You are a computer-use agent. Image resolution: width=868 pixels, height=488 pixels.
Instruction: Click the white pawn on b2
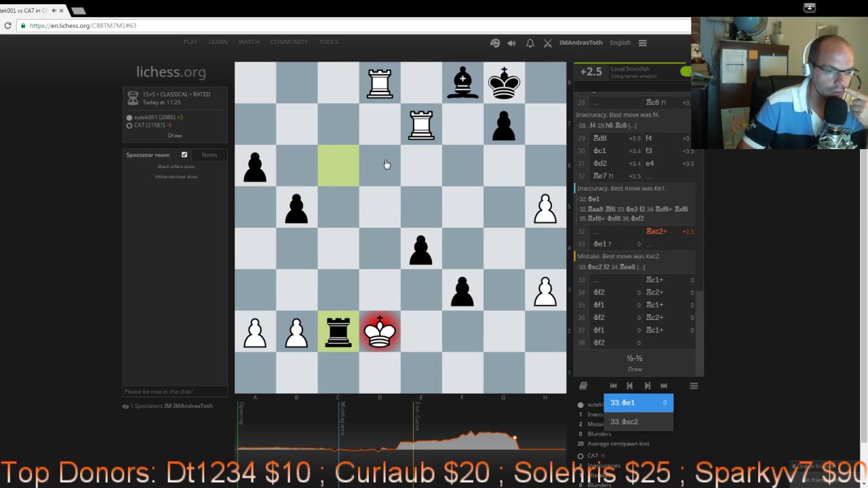click(296, 332)
